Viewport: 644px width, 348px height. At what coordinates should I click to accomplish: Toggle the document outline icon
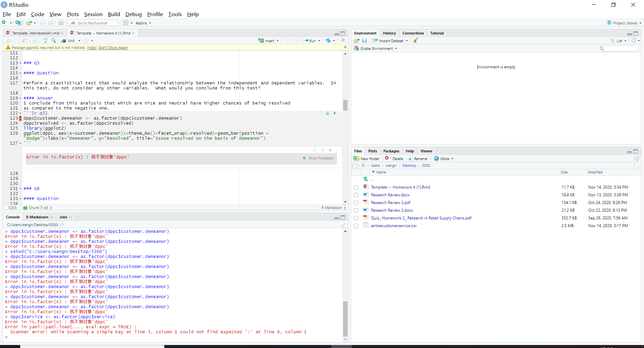[x=343, y=41]
